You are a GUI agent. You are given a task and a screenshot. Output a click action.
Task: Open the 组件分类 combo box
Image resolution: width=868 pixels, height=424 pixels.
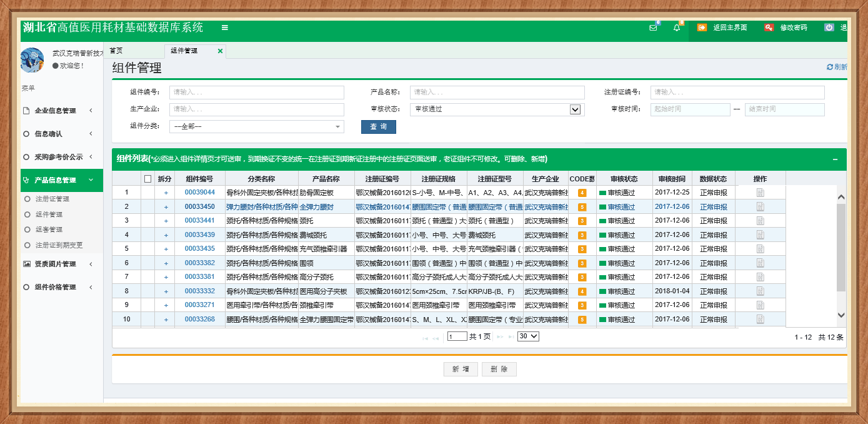(x=256, y=127)
